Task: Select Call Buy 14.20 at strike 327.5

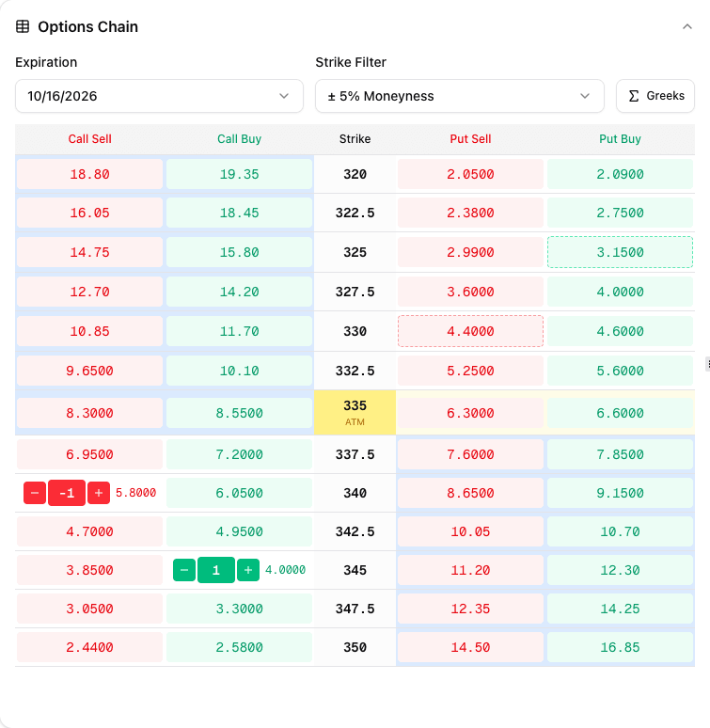Action: 240,292
